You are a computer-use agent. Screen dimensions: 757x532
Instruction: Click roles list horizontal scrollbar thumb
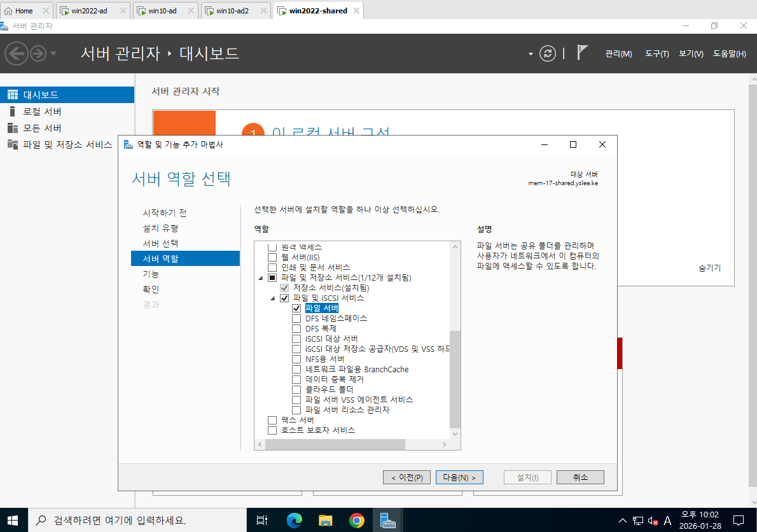pos(335,444)
